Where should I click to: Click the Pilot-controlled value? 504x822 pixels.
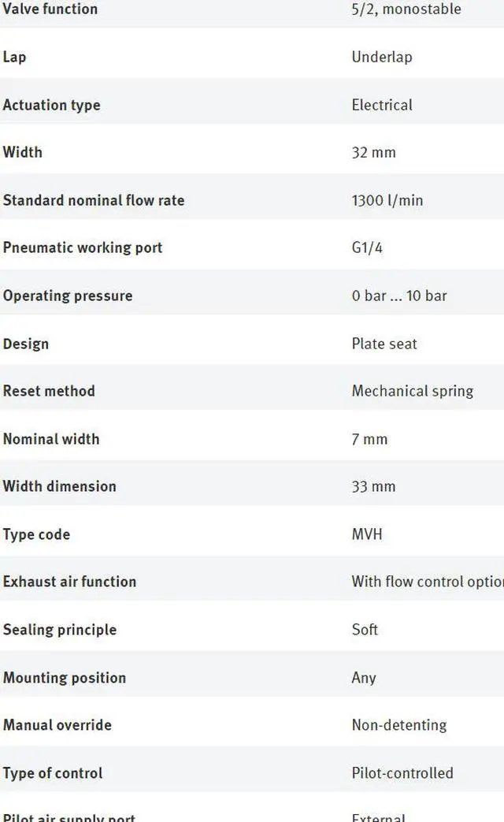coord(402,772)
